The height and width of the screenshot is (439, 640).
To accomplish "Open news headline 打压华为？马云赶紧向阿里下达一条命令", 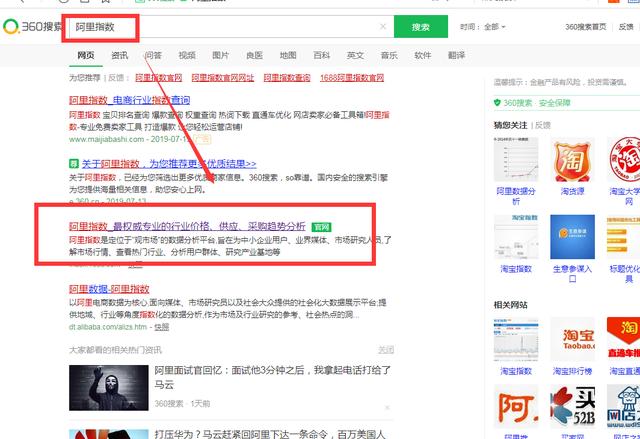I will tap(270, 434).
